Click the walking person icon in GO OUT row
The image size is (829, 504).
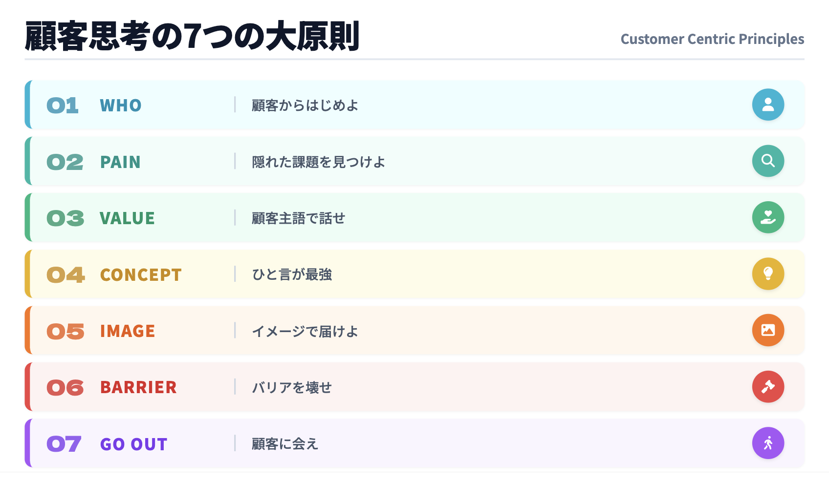(768, 443)
